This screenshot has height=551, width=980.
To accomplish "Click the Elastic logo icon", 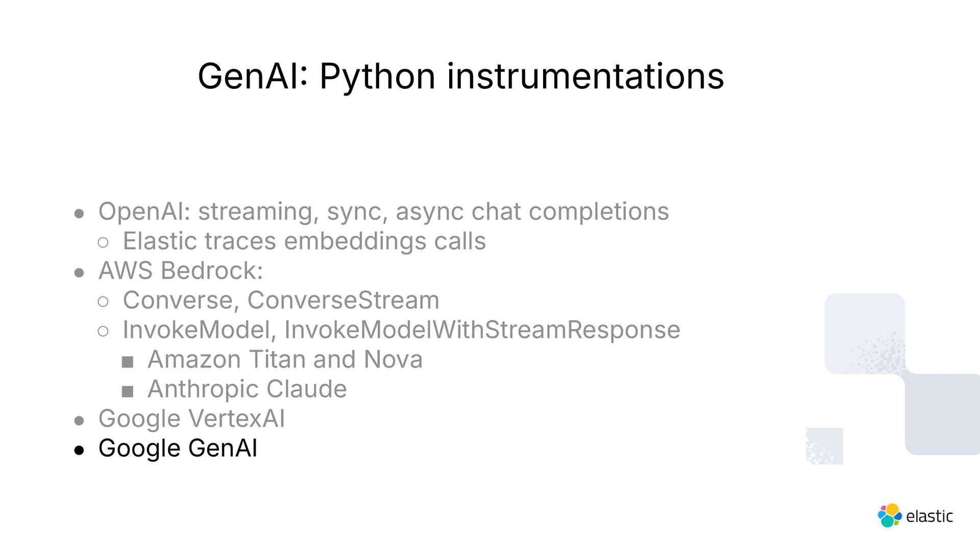I will pyautogui.click(x=890, y=515).
